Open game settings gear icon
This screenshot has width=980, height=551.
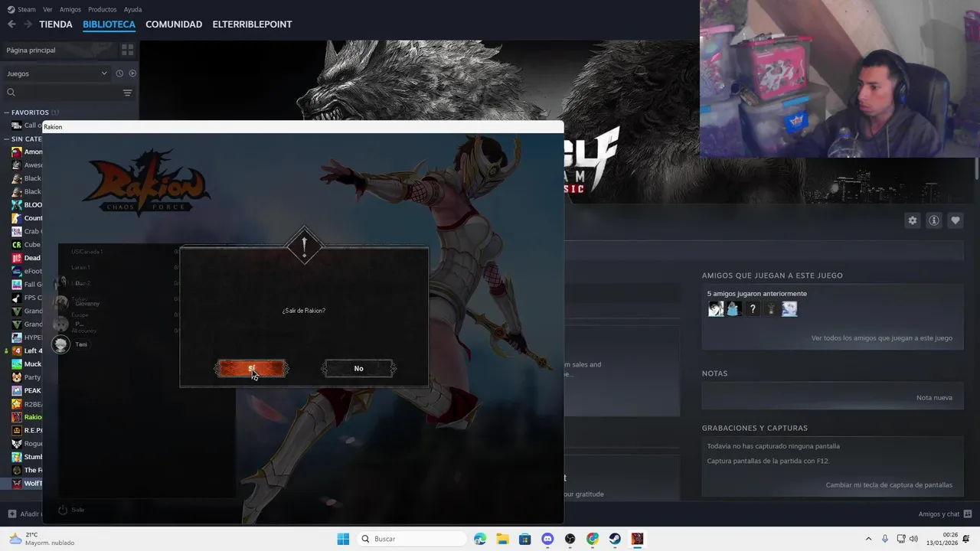pos(912,220)
